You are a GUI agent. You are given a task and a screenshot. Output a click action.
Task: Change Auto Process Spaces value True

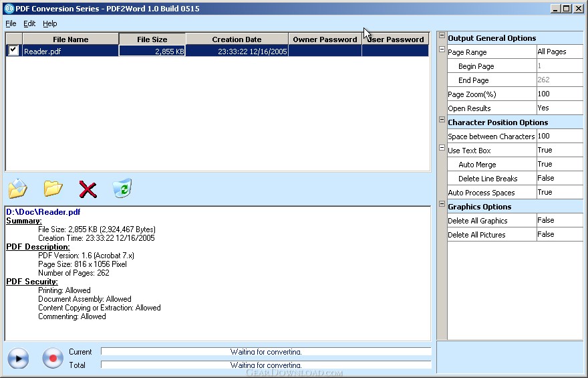pyautogui.click(x=559, y=193)
